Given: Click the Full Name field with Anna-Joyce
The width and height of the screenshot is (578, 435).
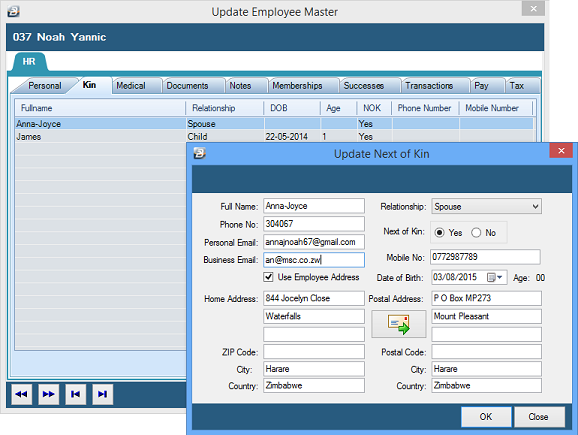Looking at the screenshot, I should pos(314,206).
